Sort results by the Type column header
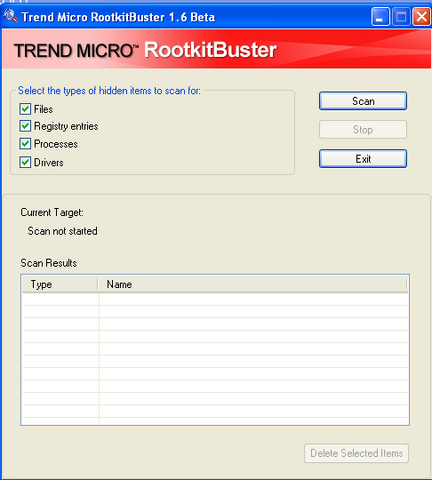Screen dimensions: 432x480 point(60,284)
